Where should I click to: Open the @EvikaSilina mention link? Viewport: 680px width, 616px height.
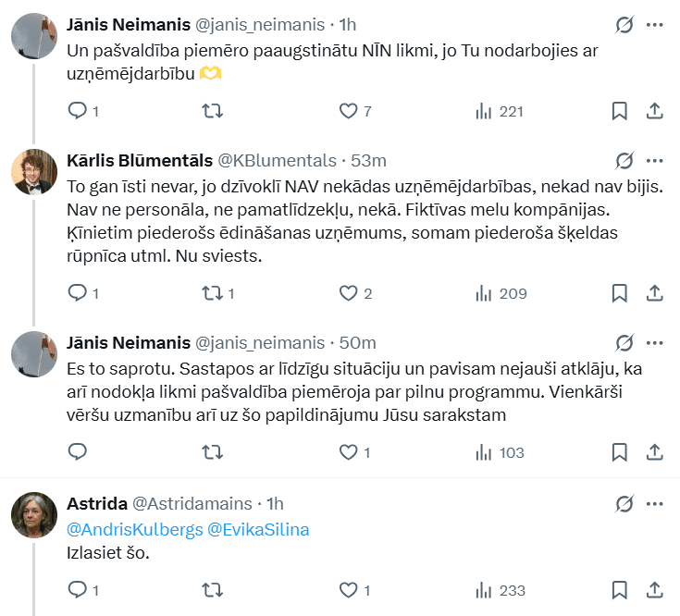258,530
